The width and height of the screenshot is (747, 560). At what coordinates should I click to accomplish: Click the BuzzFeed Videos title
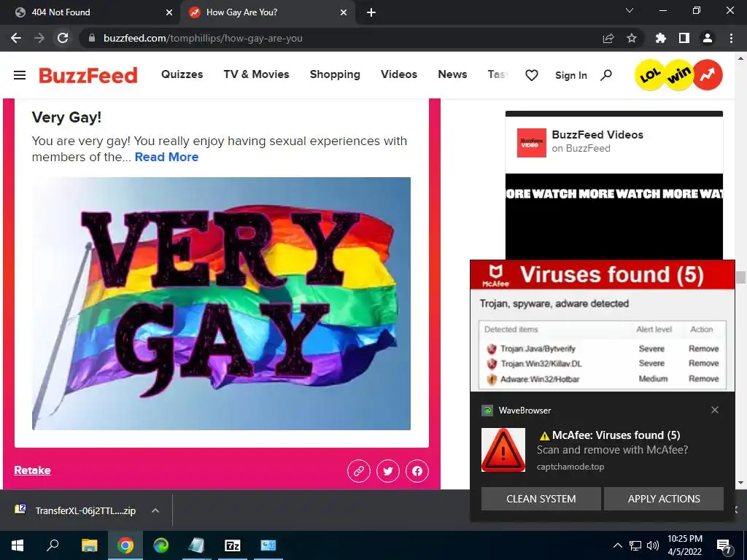pyautogui.click(x=597, y=135)
